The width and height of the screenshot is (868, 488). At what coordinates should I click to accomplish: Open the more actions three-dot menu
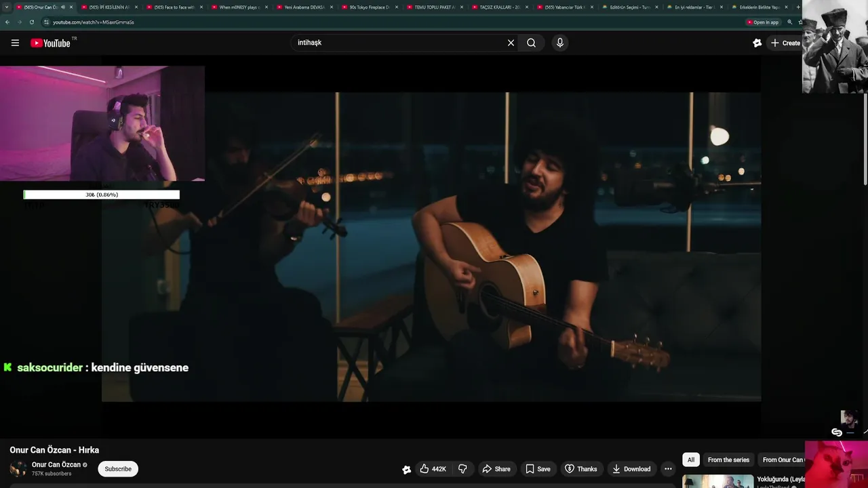point(668,469)
